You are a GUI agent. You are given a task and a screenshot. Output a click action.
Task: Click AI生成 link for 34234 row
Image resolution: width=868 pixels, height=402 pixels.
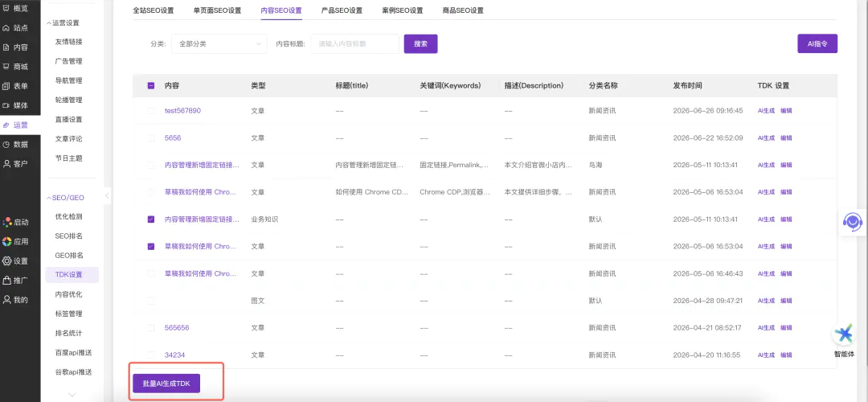766,355
